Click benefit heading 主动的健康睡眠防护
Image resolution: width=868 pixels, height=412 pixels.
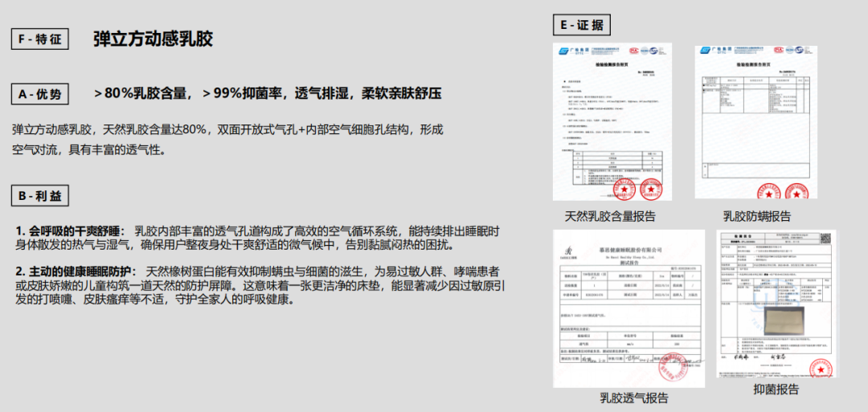click(79, 271)
